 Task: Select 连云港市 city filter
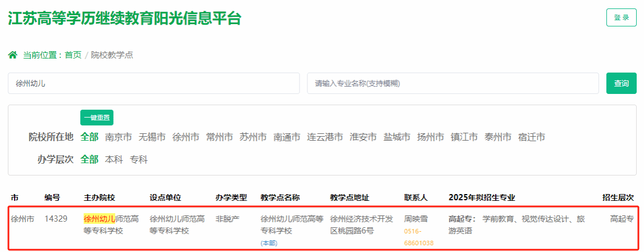coord(325,137)
